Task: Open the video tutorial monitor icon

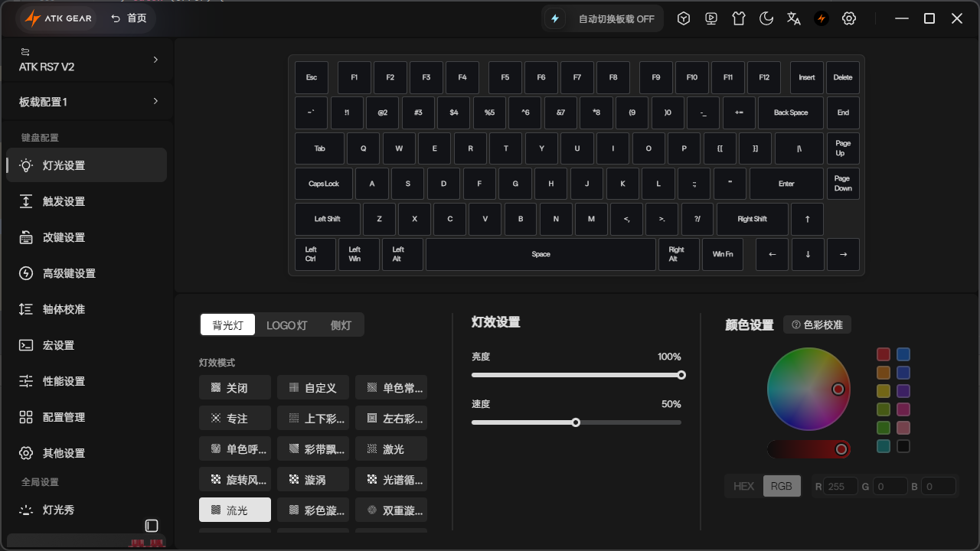Action: coord(711,18)
